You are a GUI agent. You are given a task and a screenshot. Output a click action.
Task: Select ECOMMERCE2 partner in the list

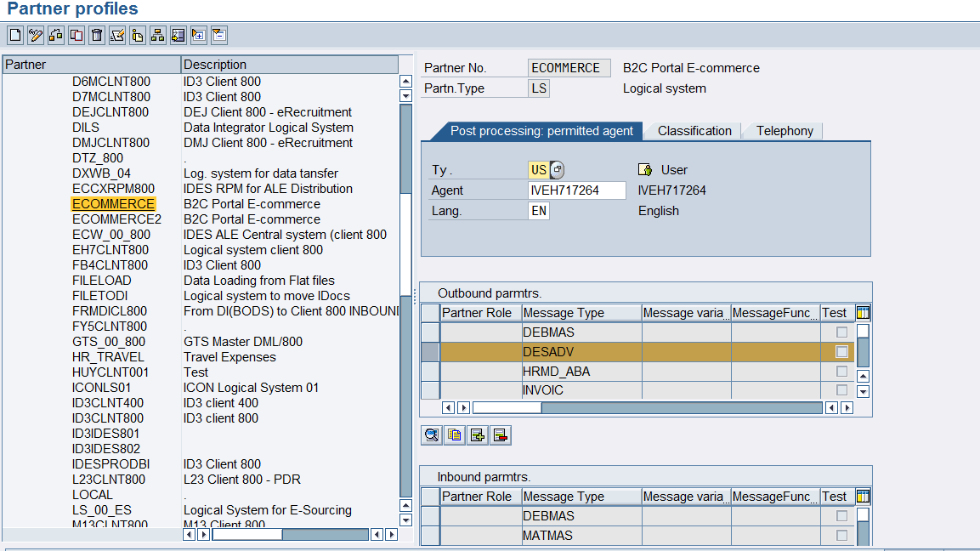point(116,219)
